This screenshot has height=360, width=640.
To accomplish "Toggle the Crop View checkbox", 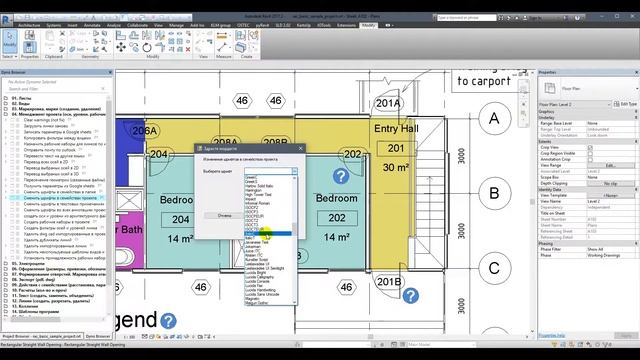I will click(590, 147).
